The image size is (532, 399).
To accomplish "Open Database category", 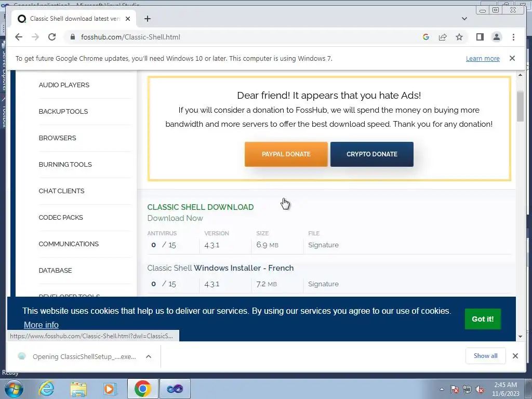I will 55,270.
